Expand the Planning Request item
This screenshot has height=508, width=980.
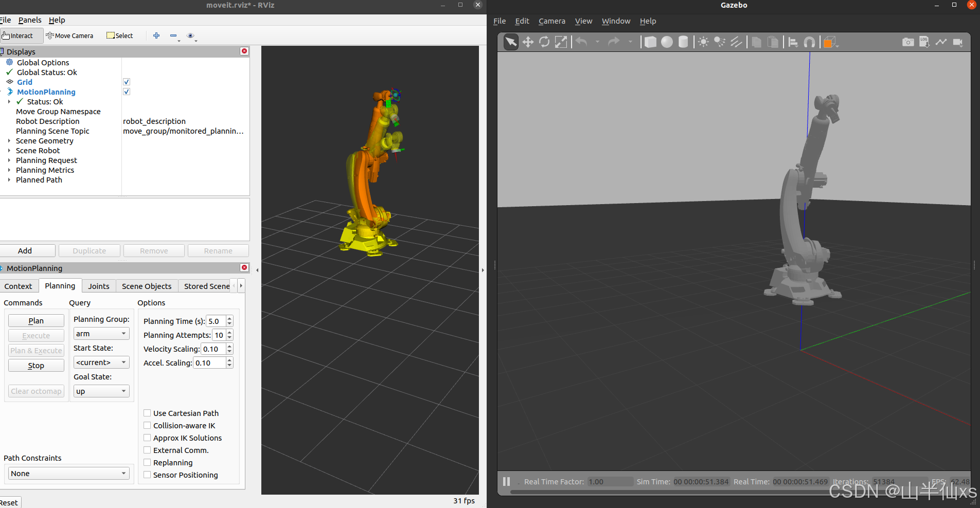click(9, 160)
